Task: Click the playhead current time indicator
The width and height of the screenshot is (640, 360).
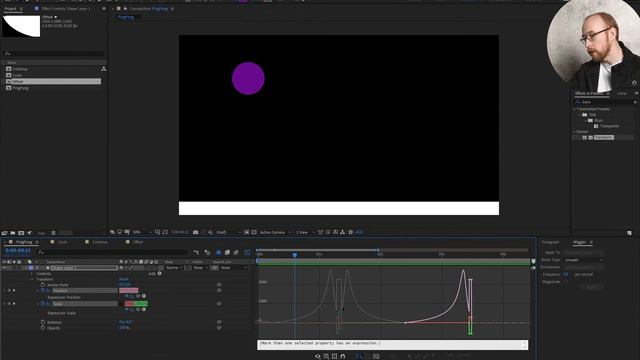Action: click(x=295, y=254)
